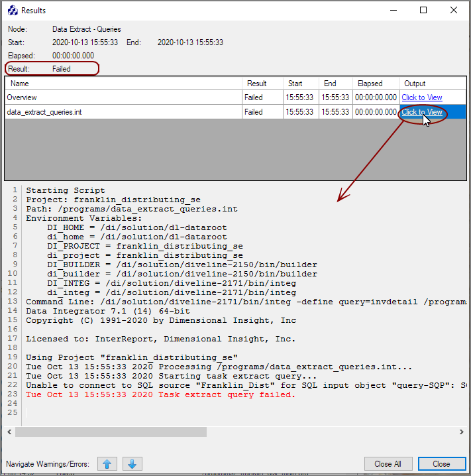Click the Node value 'Data Extract - Queries'

click(x=86, y=29)
